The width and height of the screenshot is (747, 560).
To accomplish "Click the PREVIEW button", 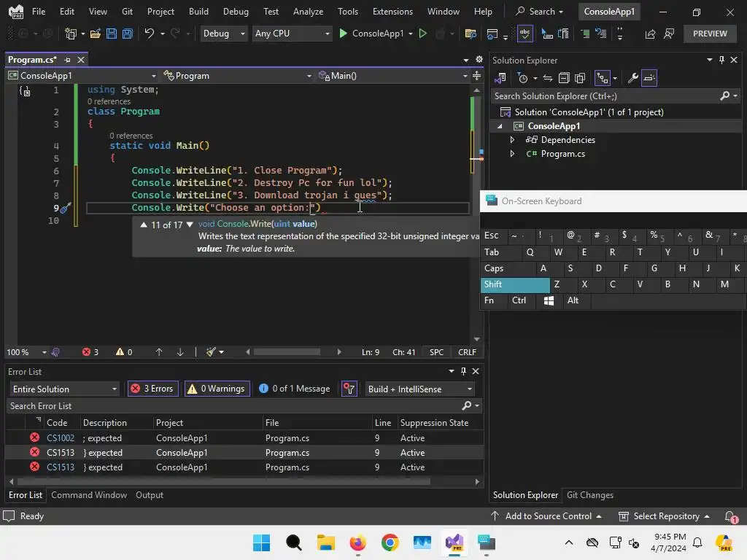I will (x=710, y=34).
